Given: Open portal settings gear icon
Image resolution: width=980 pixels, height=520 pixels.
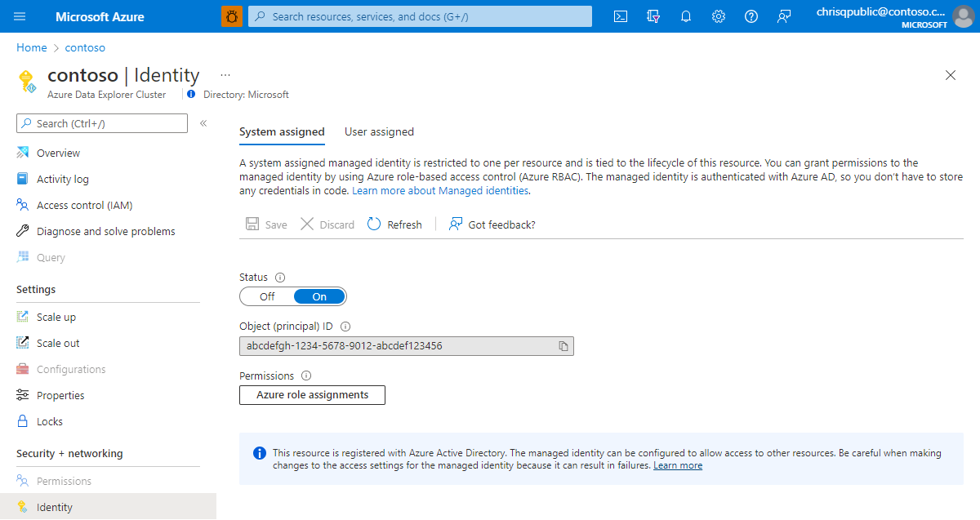Looking at the screenshot, I should [x=719, y=16].
